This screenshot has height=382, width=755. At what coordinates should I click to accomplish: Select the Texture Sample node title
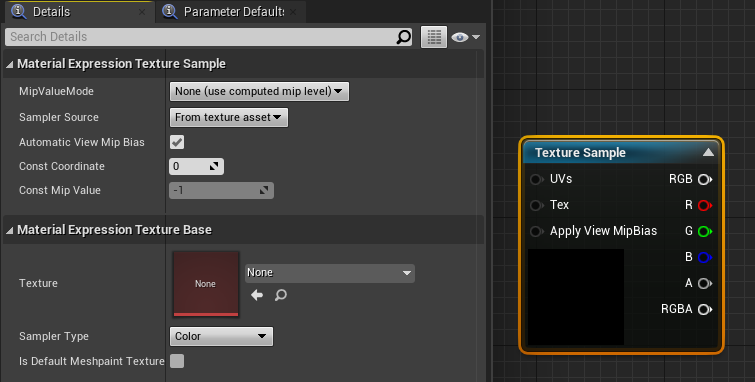point(580,153)
